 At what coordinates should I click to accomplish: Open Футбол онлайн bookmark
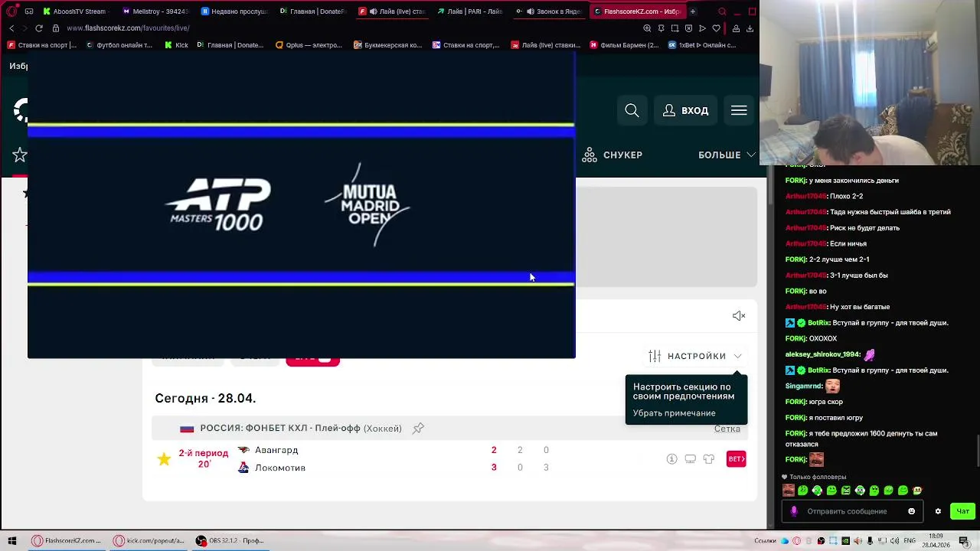click(119, 45)
